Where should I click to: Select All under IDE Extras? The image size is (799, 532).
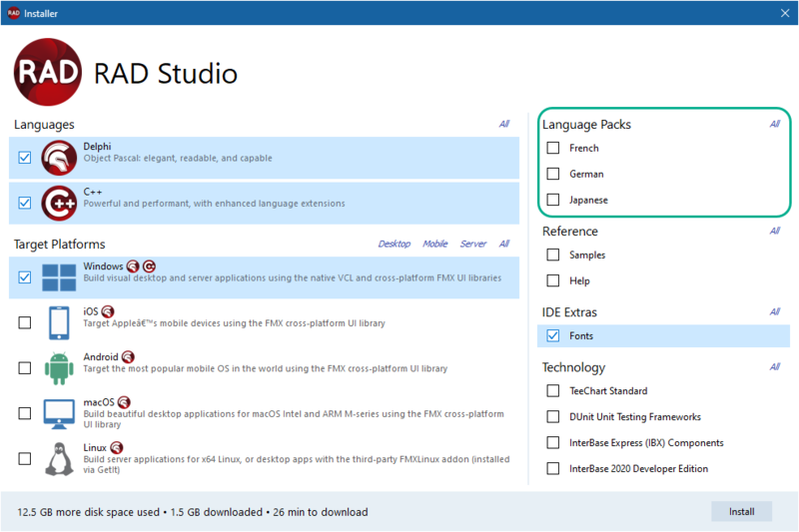(x=775, y=312)
